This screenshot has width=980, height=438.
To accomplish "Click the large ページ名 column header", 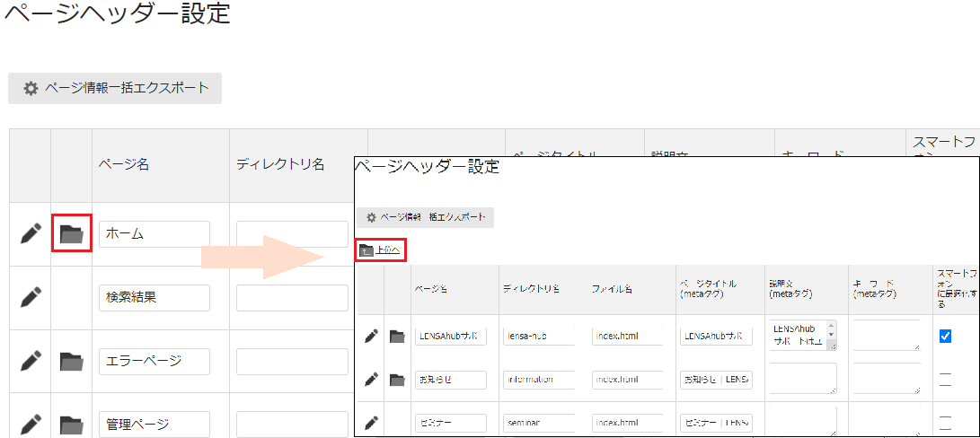I will pos(123,165).
